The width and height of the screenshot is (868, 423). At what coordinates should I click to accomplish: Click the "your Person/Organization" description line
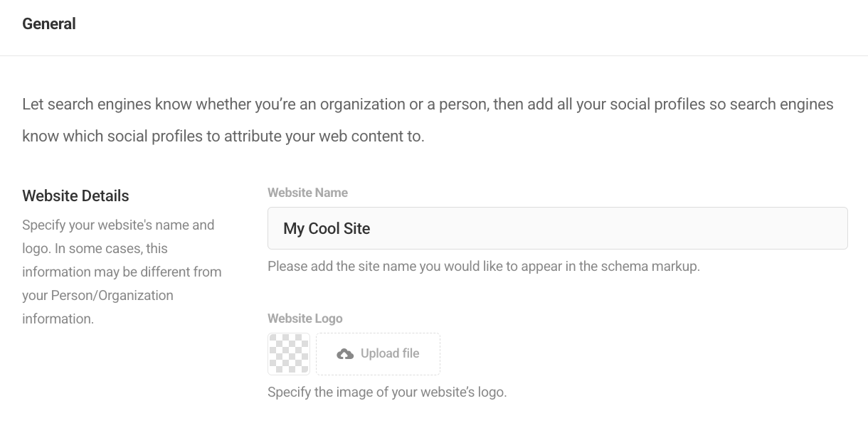point(97,296)
